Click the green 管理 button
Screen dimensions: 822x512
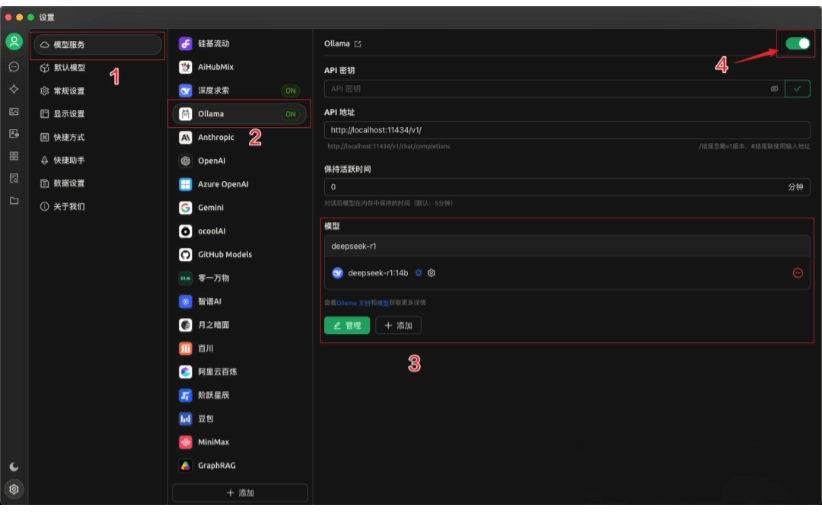click(x=347, y=325)
